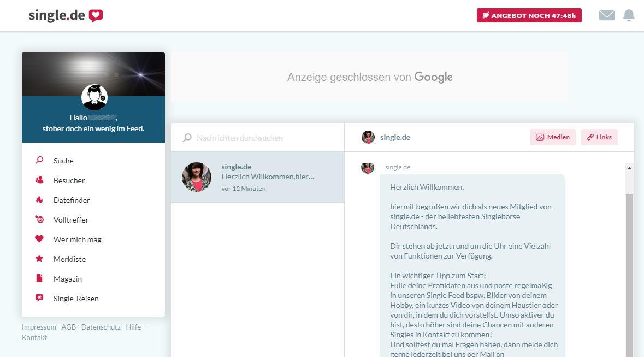Follow the AGB footer link
This screenshot has height=357, width=644.
(x=69, y=327)
